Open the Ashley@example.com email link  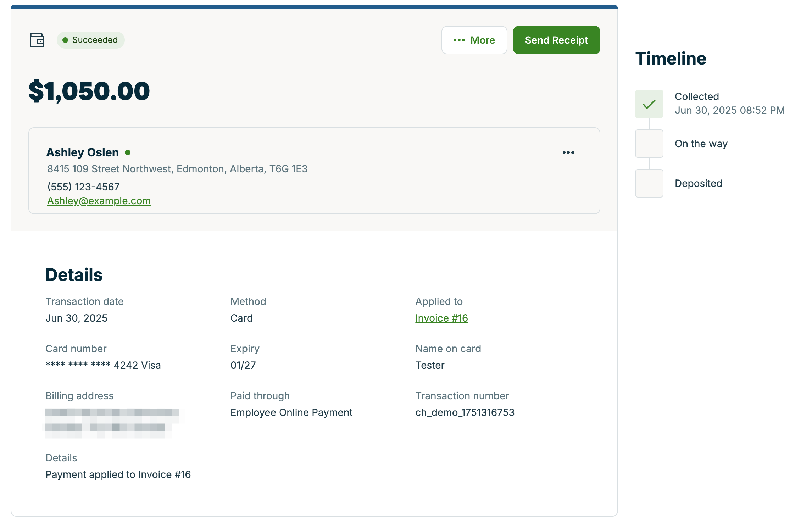pos(99,201)
